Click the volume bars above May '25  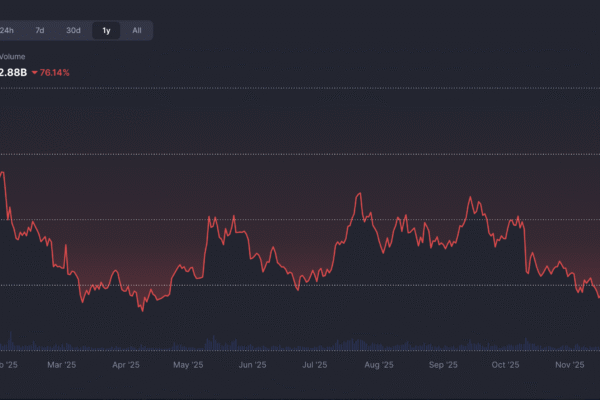click(x=188, y=345)
